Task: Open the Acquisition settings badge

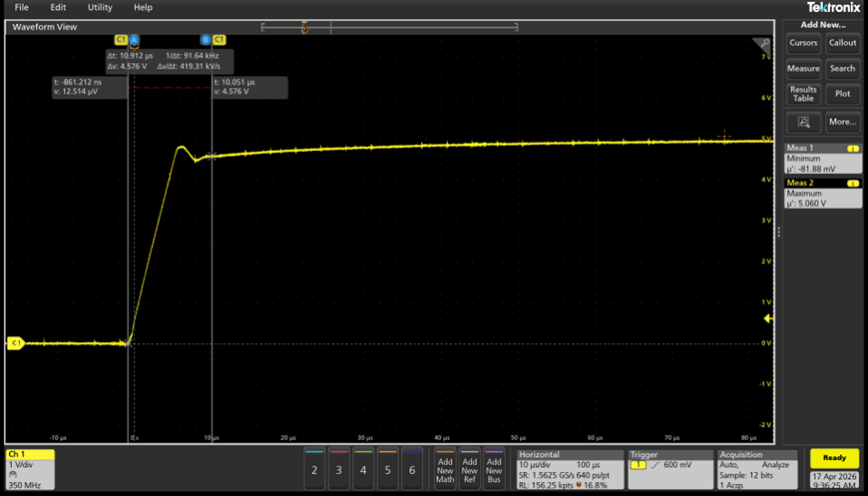Action: click(758, 469)
